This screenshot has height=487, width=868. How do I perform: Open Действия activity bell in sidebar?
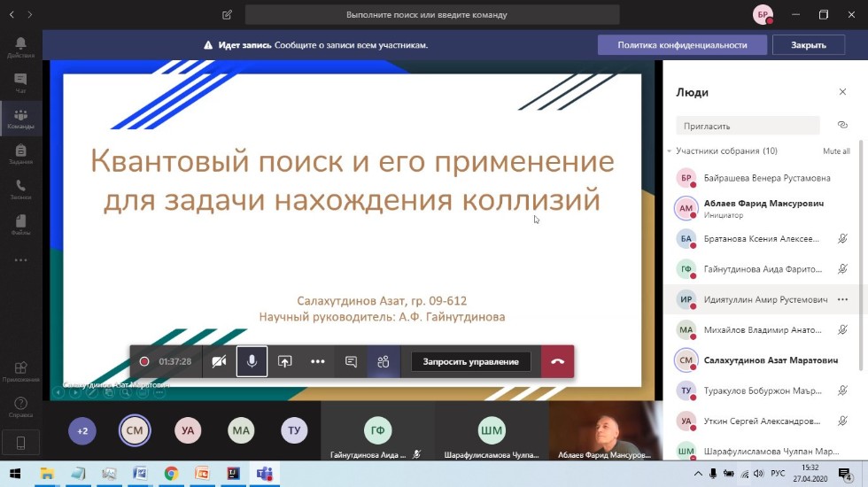coord(20,47)
